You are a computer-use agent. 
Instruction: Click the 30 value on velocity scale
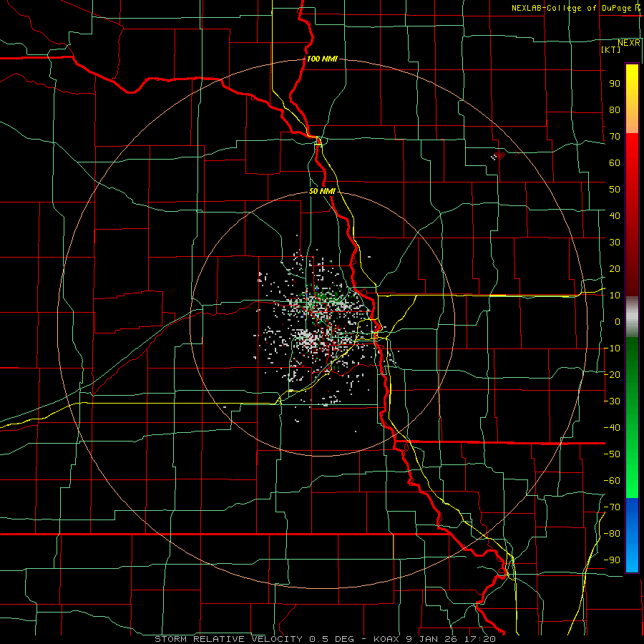615,243
